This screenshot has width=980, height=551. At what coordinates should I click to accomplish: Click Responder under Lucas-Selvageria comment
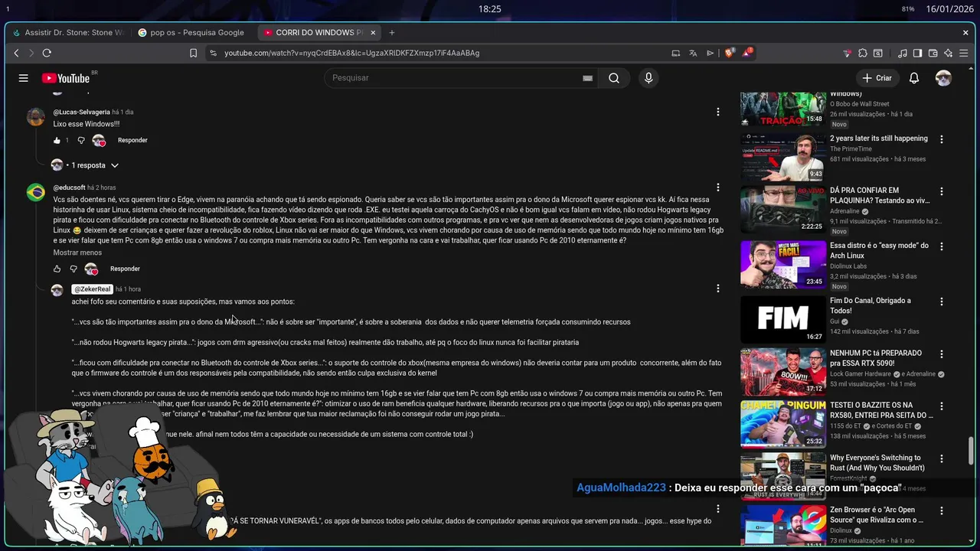(132, 141)
